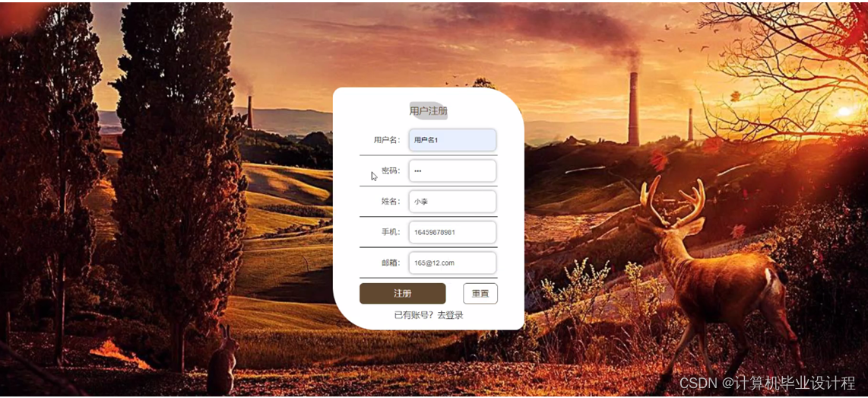Focus the 姓名 field showing 小李
The image size is (868, 398).
click(x=452, y=202)
